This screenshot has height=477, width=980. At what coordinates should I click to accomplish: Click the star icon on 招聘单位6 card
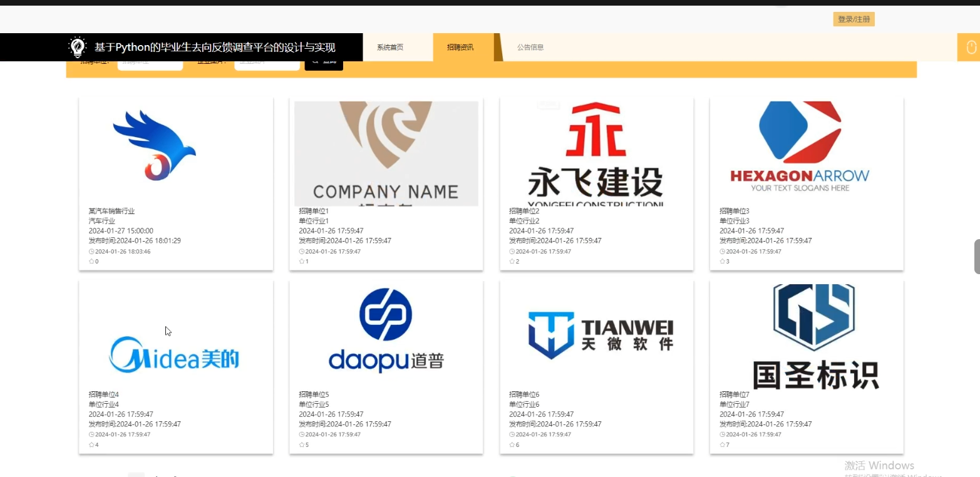point(512,444)
